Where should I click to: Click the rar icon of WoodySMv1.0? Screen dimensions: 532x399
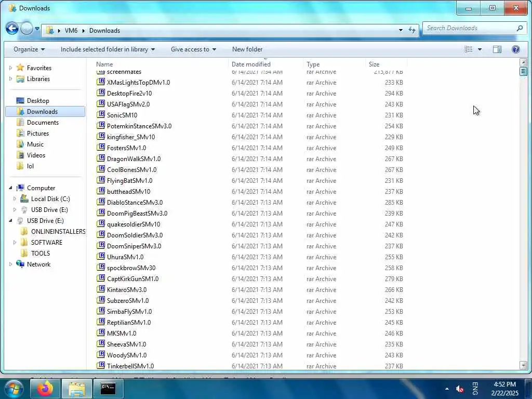click(x=100, y=354)
